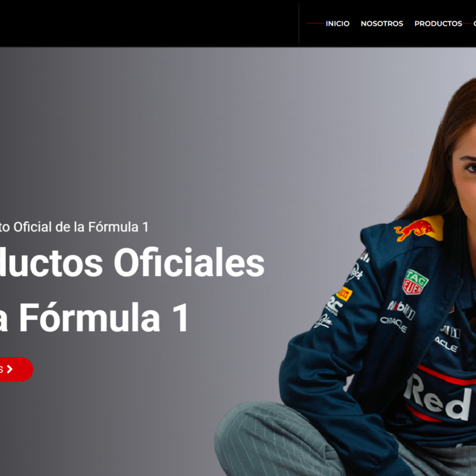The image size is (476, 476).
Task: Click the signature embroidery on the sleeve
Action: tap(323, 321)
